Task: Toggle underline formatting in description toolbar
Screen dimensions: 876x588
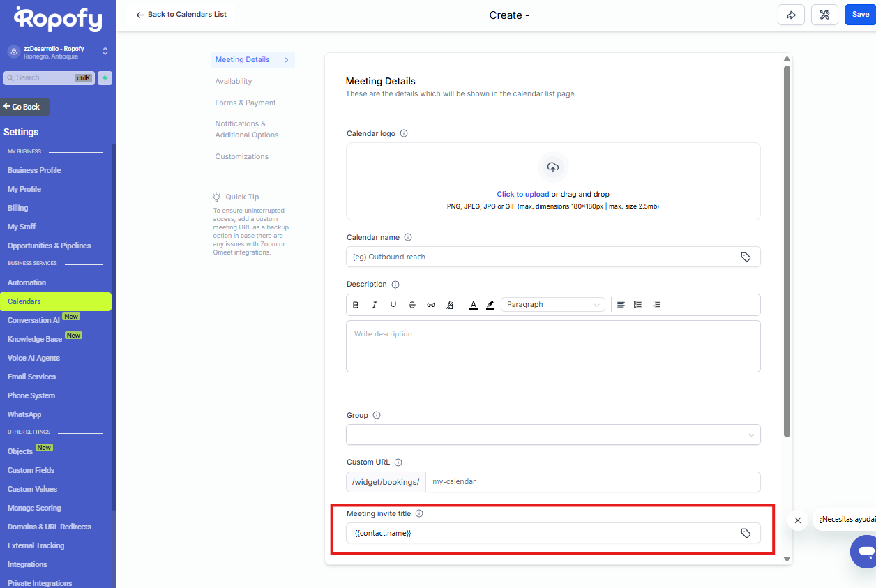Action: point(393,305)
